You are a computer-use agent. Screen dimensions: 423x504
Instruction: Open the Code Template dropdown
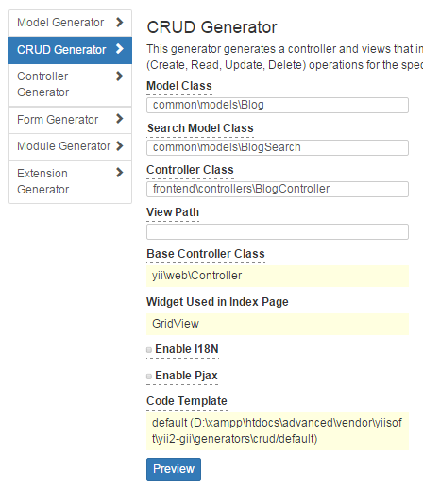tap(278, 430)
